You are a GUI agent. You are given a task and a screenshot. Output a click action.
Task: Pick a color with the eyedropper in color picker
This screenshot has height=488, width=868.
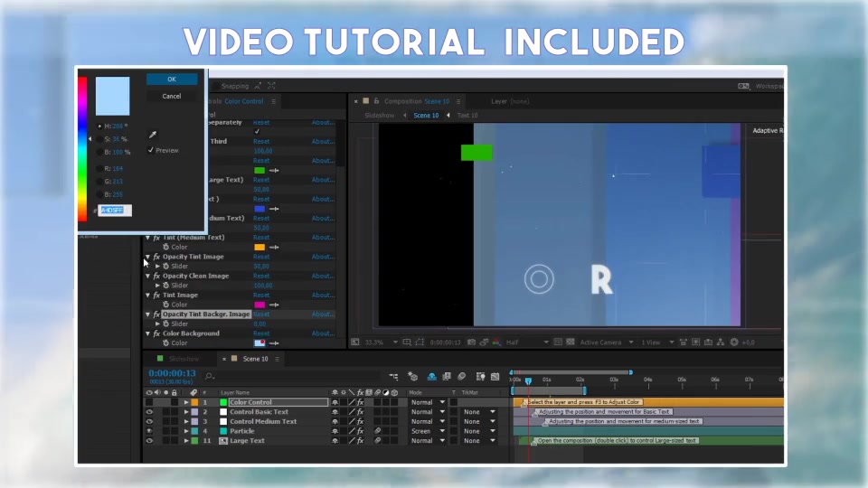click(x=153, y=135)
